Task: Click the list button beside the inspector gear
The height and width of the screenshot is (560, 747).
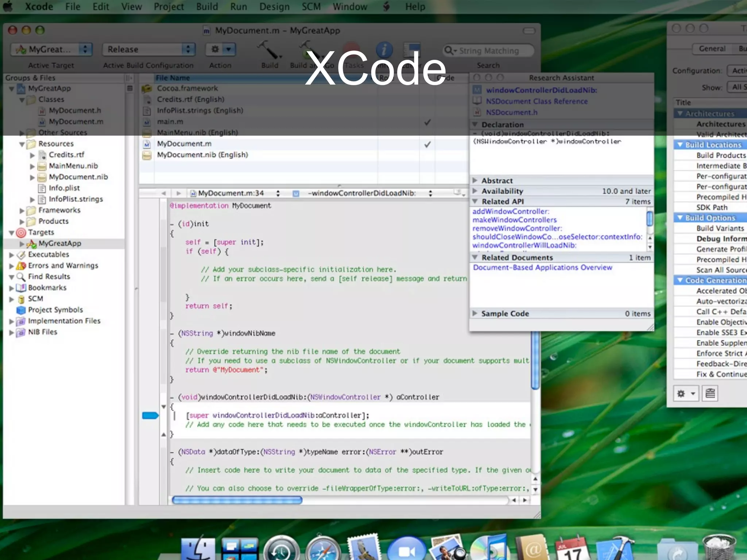Action: [x=710, y=393]
